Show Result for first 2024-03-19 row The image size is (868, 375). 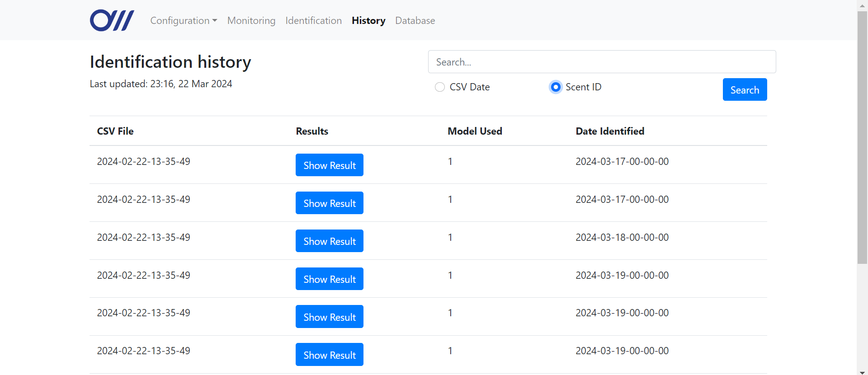pyautogui.click(x=330, y=279)
